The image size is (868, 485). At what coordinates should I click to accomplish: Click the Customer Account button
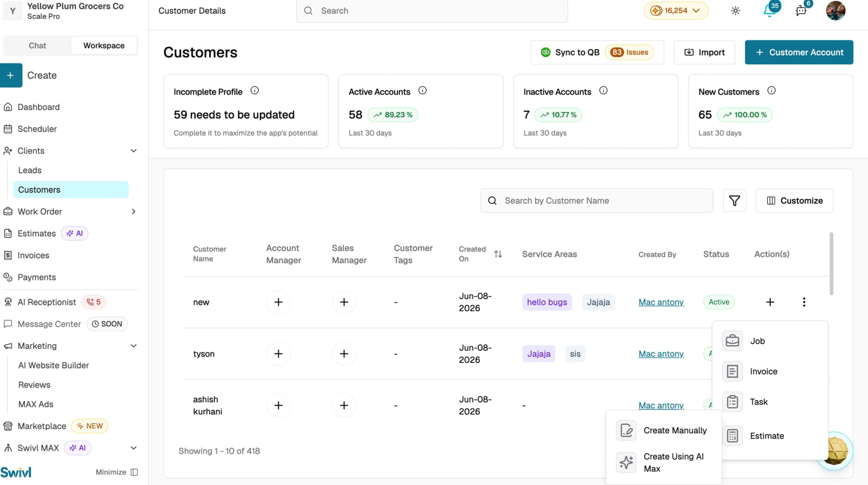pos(799,52)
